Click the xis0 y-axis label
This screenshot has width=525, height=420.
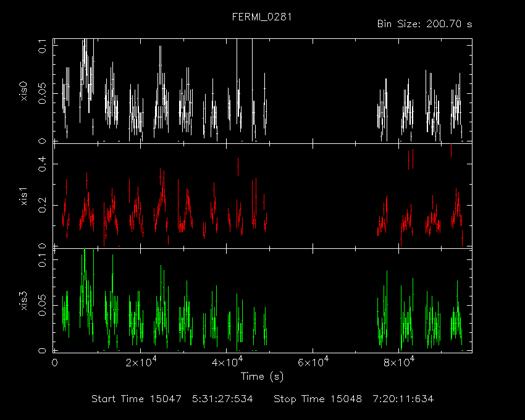click(x=24, y=91)
